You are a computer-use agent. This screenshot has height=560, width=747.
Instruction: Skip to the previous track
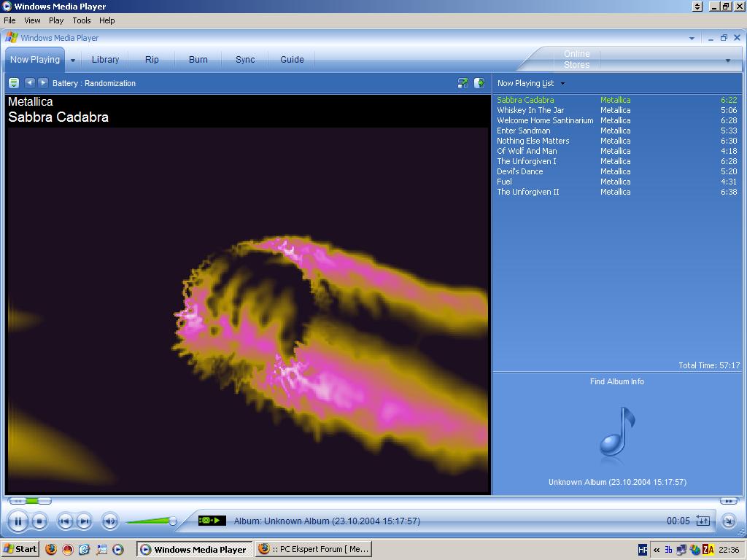click(x=65, y=521)
